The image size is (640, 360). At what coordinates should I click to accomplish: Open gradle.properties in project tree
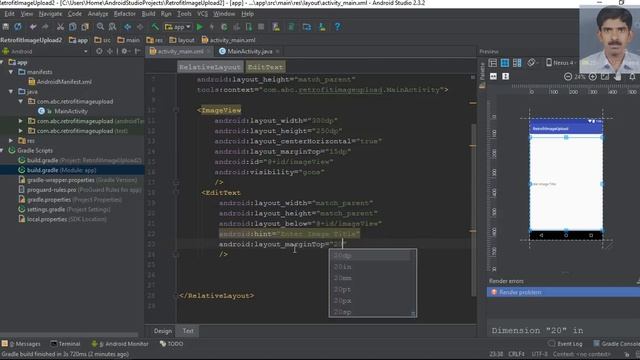[x=71, y=200]
